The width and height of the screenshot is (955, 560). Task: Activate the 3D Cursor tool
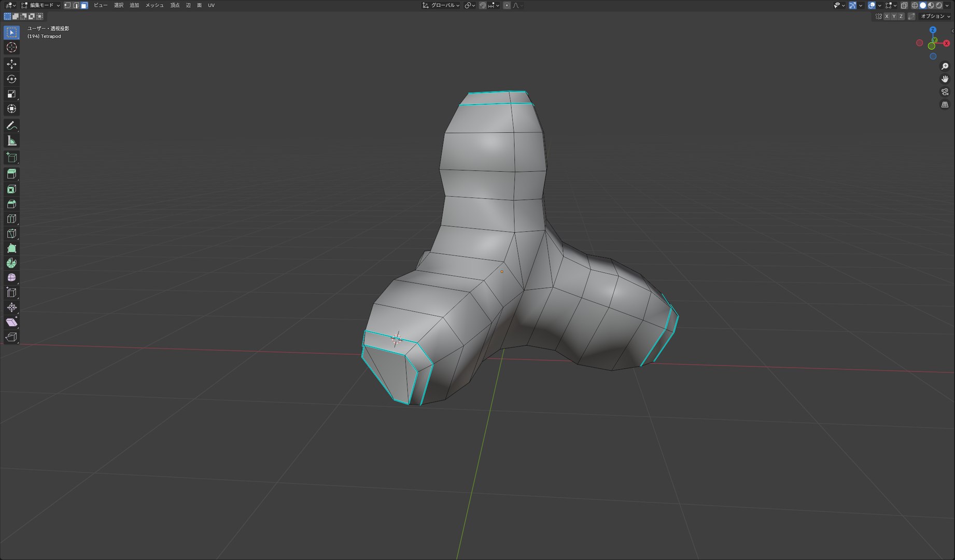point(11,47)
